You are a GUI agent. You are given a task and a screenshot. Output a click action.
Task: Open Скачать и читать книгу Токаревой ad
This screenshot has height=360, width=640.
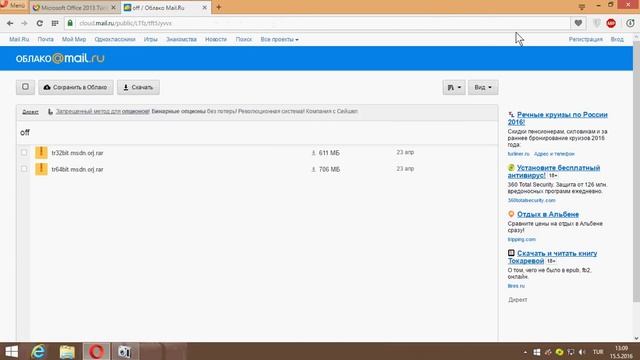click(x=552, y=257)
